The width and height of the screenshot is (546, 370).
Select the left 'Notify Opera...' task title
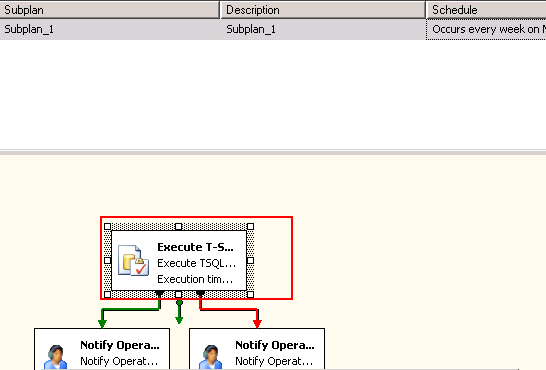120,345
